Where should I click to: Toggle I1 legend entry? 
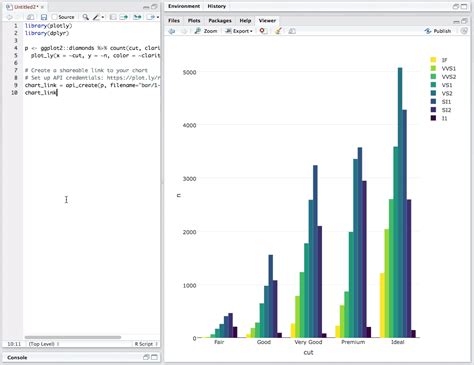point(439,118)
